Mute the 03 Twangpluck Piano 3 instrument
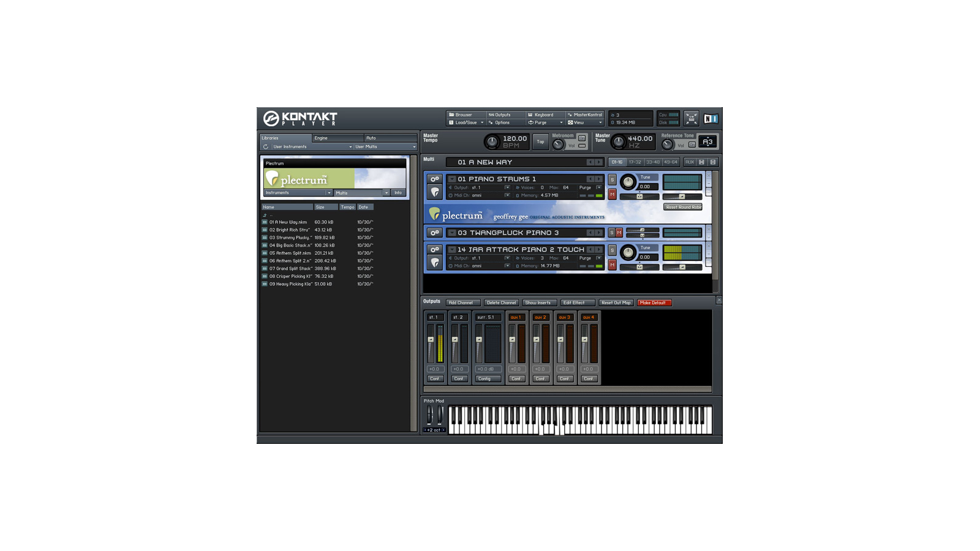Viewport: 980px width, 551px height. tap(619, 233)
